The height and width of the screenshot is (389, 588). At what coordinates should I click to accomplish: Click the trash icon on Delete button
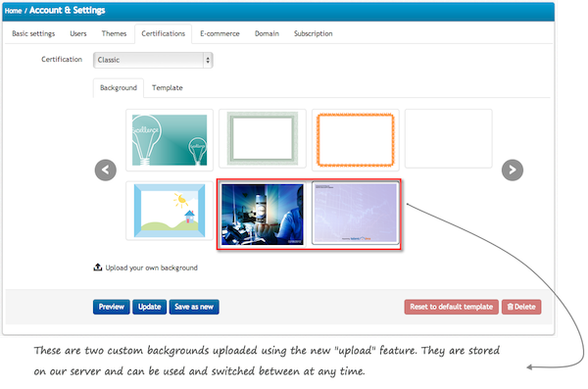pyautogui.click(x=510, y=307)
